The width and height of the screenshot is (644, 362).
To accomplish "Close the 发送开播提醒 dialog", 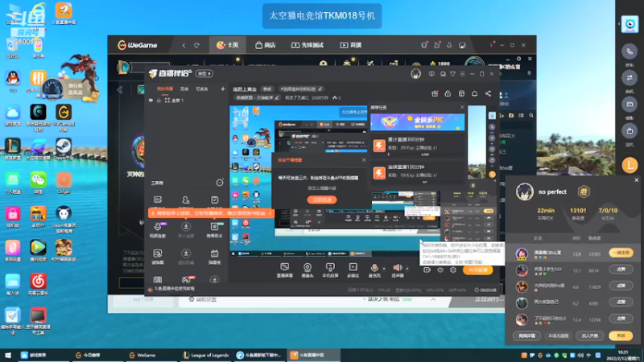I will tap(364, 160).
